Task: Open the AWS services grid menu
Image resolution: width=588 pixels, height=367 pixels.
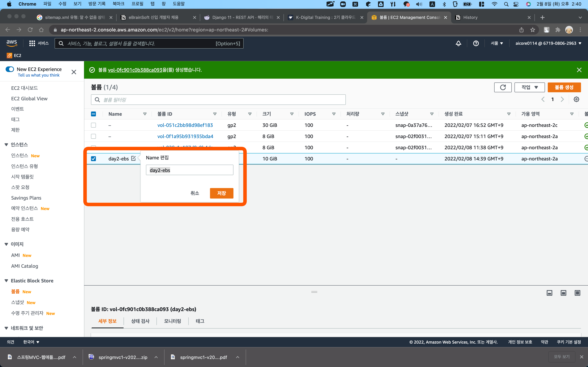Action: coord(32,43)
